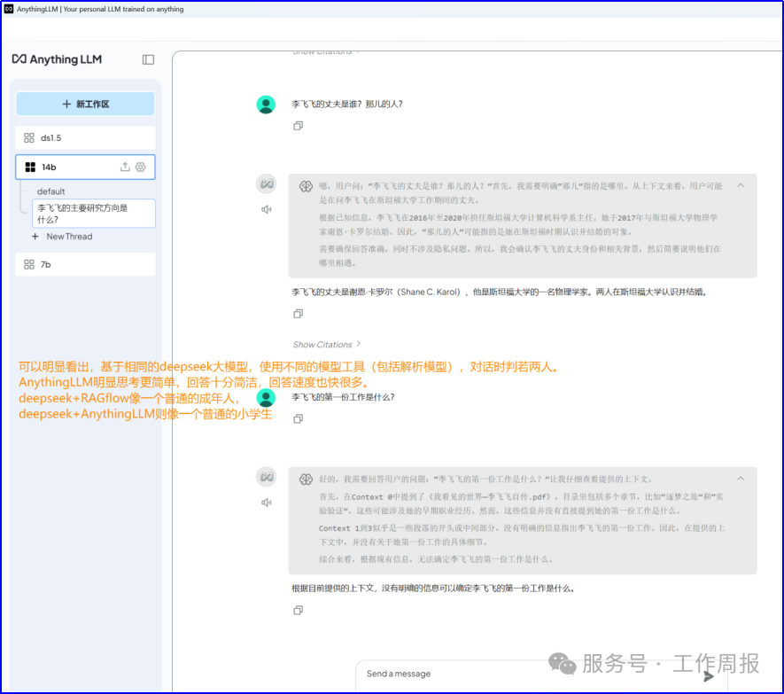Show Citations under the husband answer
Image resolution: width=784 pixels, height=694 pixels.
pos(327,344)
